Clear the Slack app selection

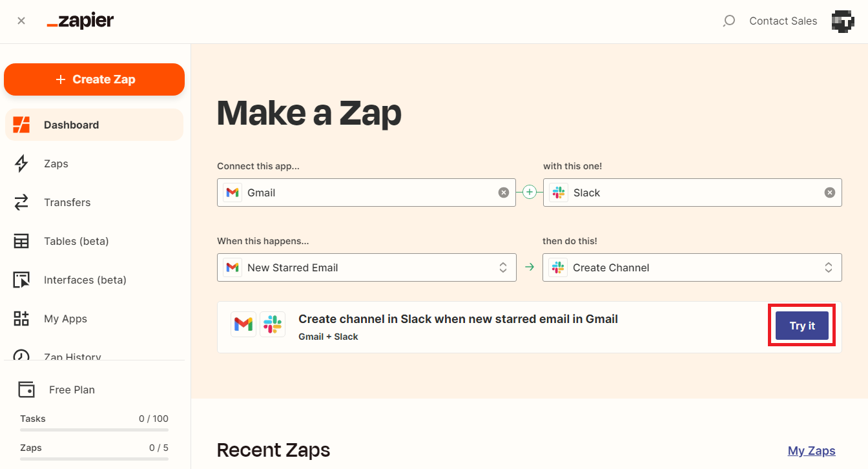(830, 193)
